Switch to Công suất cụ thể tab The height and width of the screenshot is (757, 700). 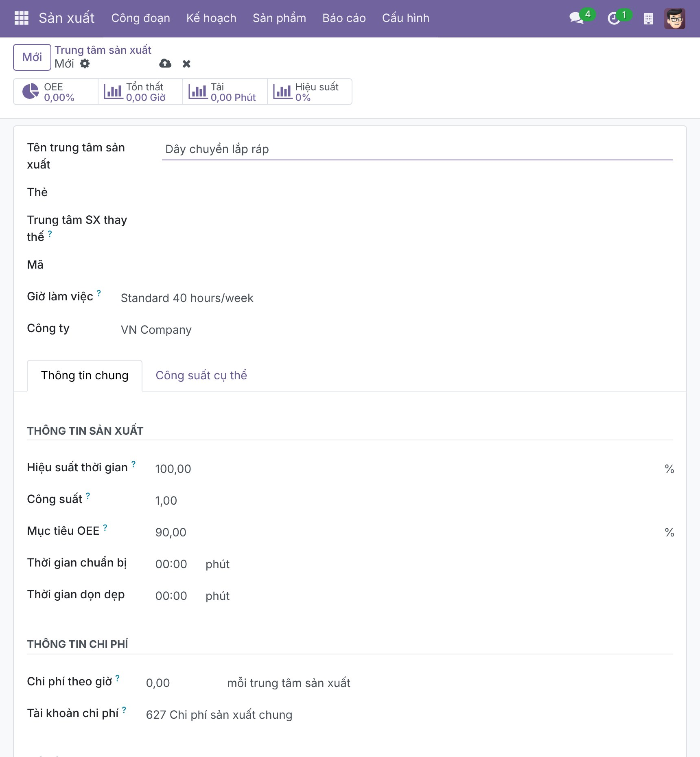[201, 375]
